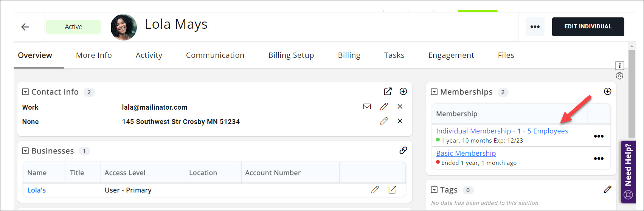
Task: Open the Communication tab
Action: (x=215, y=55)
